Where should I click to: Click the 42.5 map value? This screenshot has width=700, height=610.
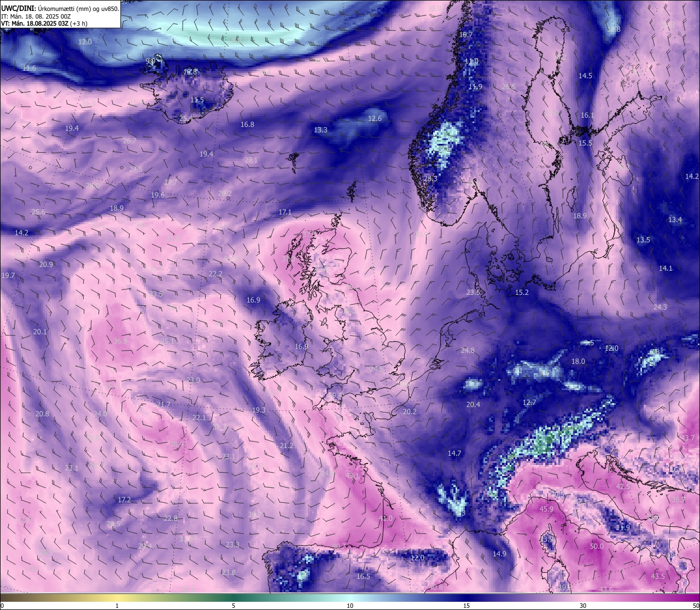[x=623, y=487]
